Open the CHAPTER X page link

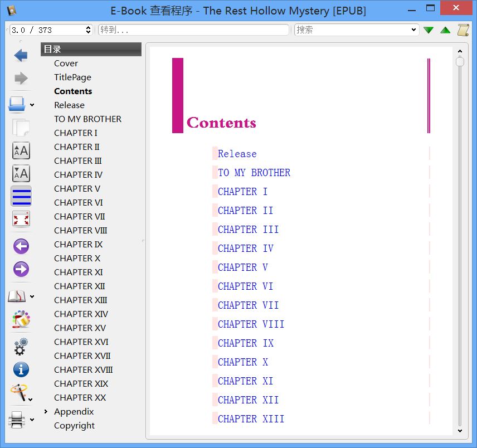pyautogui.click(x=243, y=362)
